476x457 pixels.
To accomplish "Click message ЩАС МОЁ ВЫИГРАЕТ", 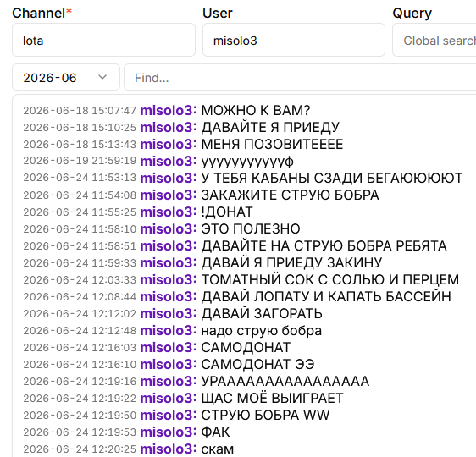I will pyautogui.click(x=273, y=398).
